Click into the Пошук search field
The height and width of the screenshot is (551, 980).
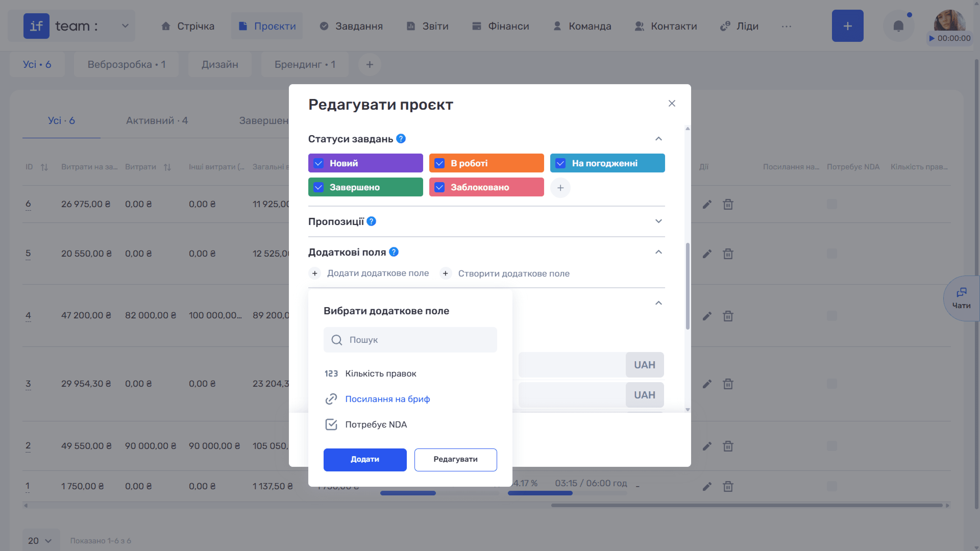point(410,340)
